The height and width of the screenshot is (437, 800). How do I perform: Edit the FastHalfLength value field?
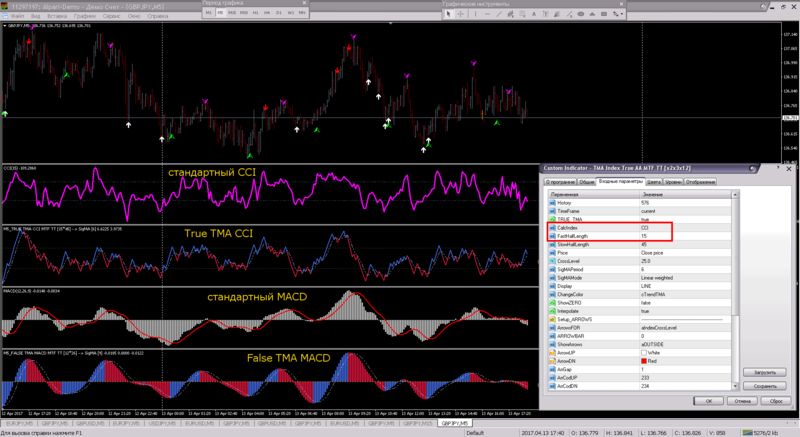coord(660,235)
